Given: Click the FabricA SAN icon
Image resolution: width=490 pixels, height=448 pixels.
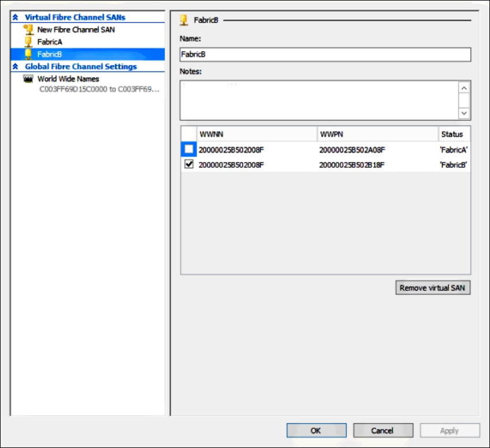Looking at the screenshot, I should (28, 42).
